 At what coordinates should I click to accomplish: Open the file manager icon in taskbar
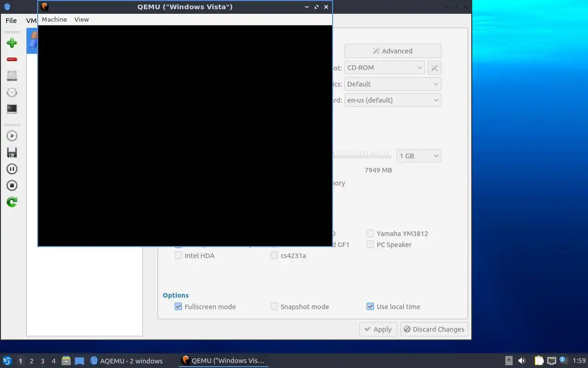(66, 361)
